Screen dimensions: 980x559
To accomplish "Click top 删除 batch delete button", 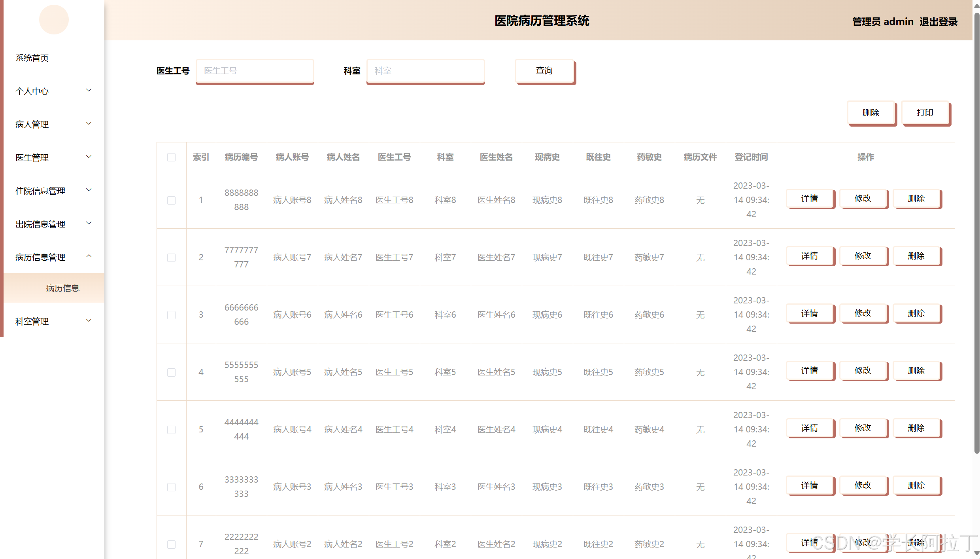I will [870, 113].
